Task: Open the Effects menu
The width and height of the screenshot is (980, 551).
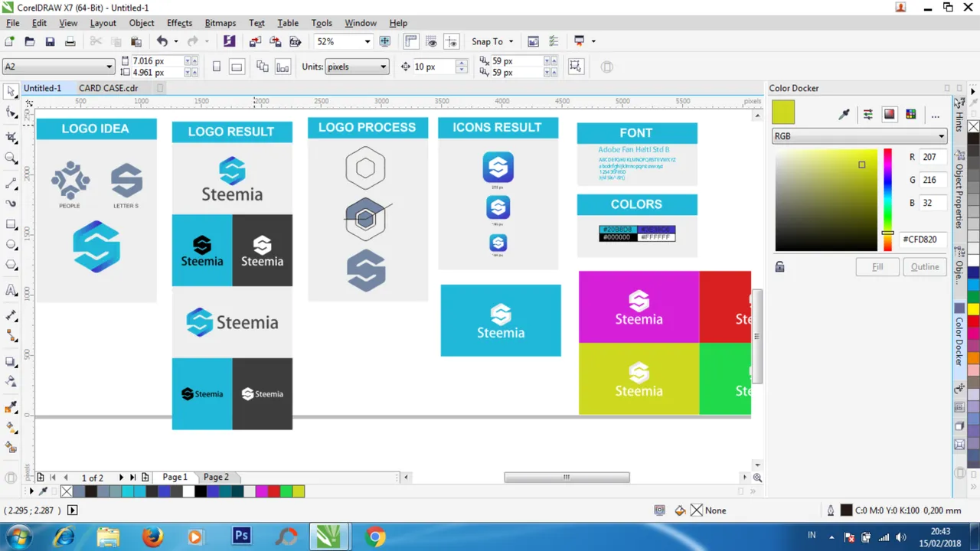Action: click(179, 23)
